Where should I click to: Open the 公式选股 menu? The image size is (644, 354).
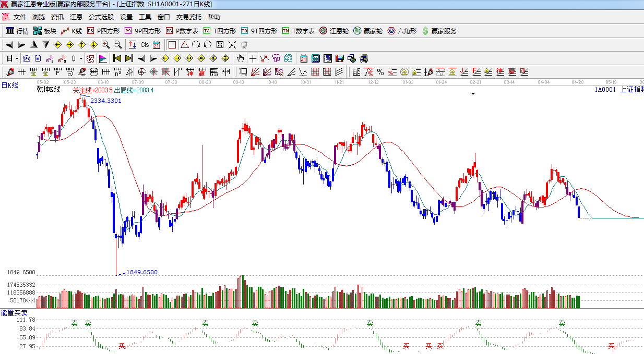(x=101, y=17)
